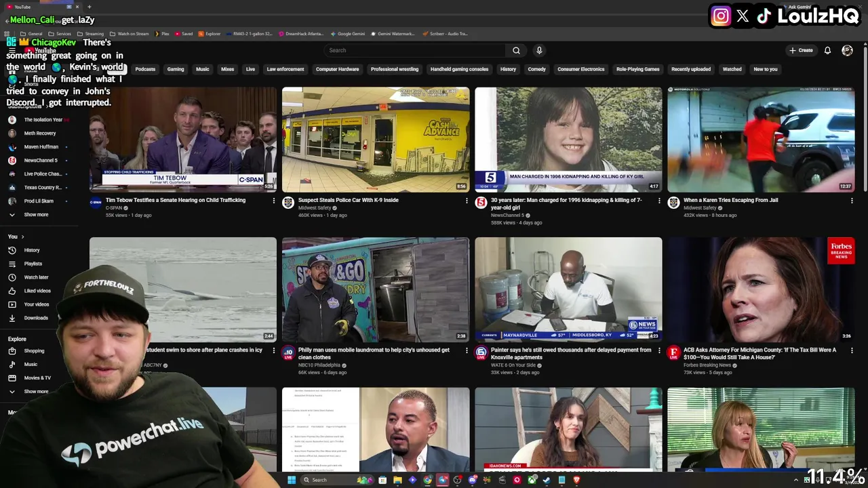Expand the You section chevron
868x488 pixels.
pyautogui.click(x=22, y=237)
